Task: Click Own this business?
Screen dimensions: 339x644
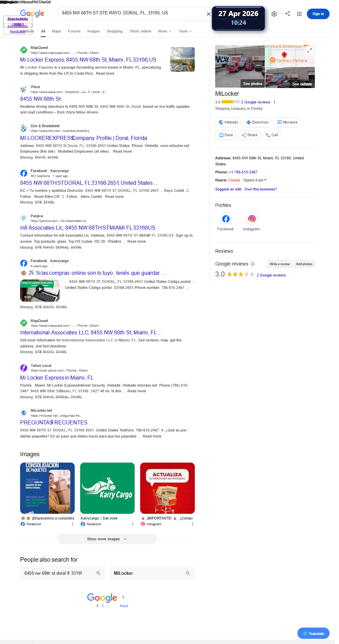Action: point(261,189)
